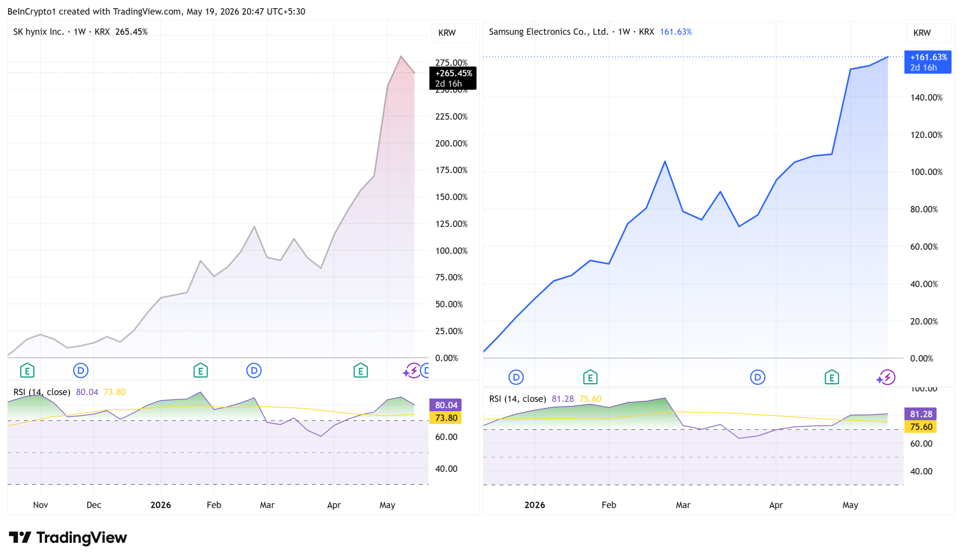This screenshot has height=560, width=962.
Task: Click the yellow 75.60 RSI axis label
Action: click(x=920, y=427)
